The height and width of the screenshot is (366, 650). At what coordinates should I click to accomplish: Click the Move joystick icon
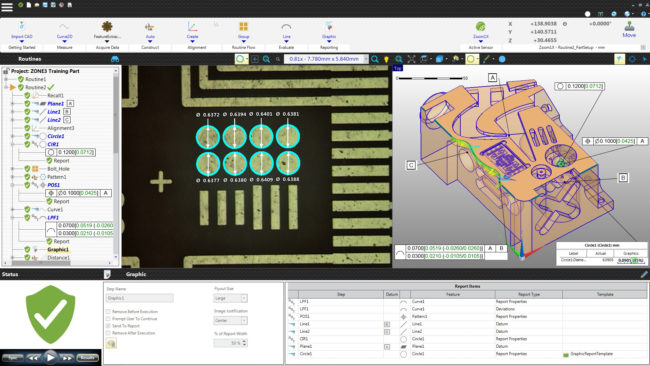coord(629,26)
